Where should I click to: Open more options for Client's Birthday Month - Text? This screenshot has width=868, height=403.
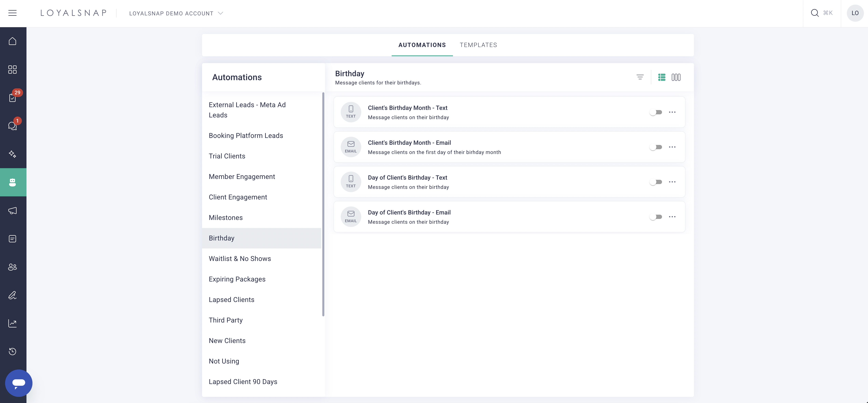[x=672, y=112]
